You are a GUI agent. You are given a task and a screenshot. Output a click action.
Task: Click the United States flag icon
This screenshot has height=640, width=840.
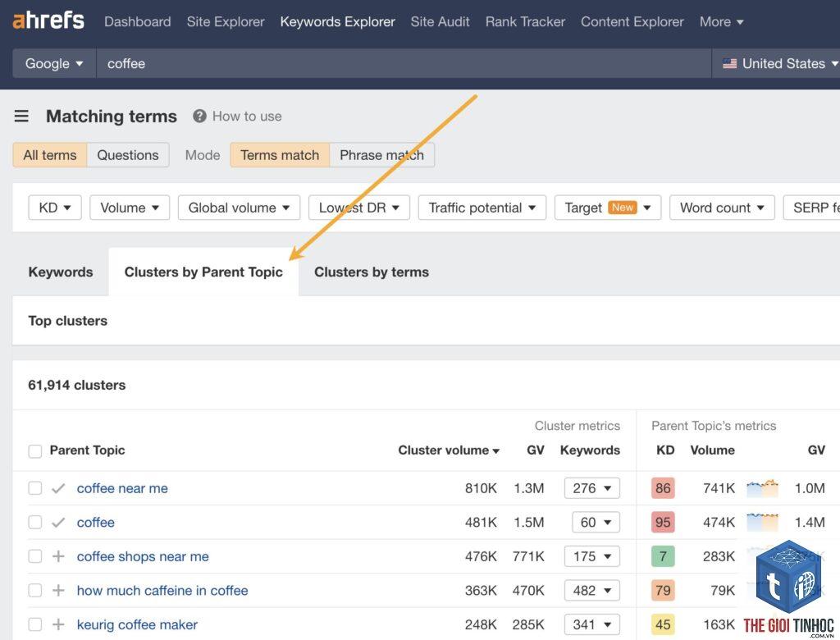tap(729, 63)
